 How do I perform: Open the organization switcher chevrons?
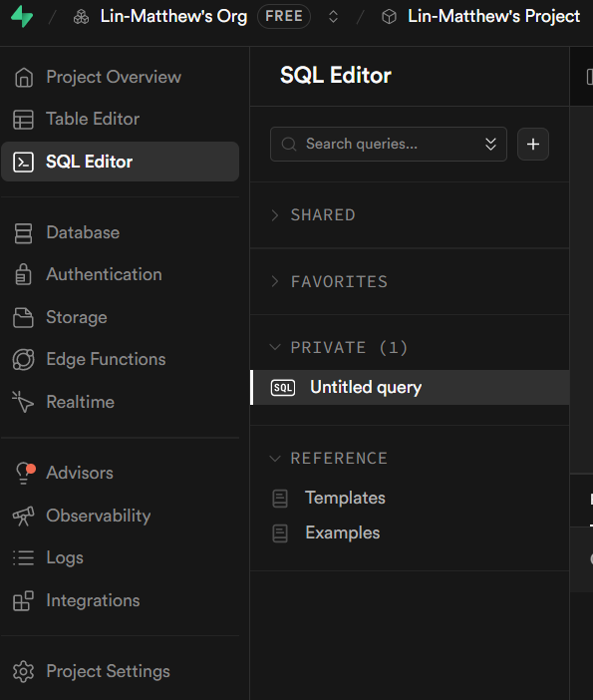coord(333,17)
